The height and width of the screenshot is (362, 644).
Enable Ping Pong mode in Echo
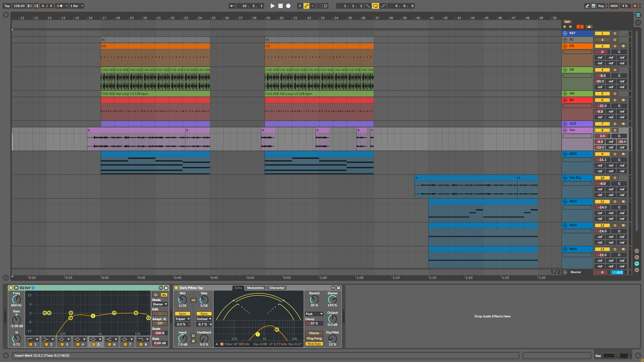(x=314, y=339)
